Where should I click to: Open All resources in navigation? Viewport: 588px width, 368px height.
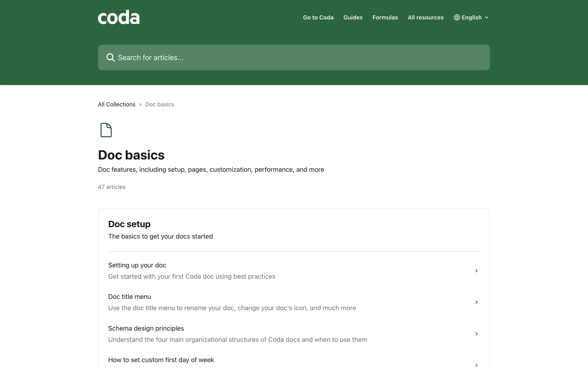point(425,17)
